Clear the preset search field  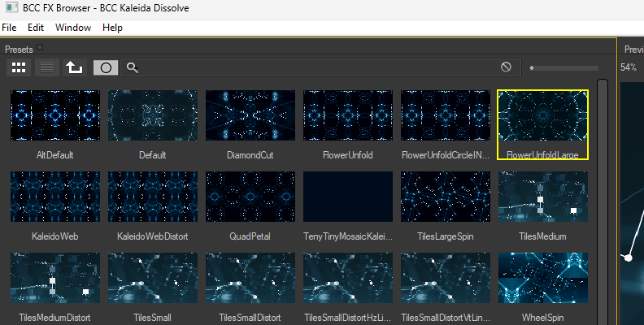tap(506, 67)
